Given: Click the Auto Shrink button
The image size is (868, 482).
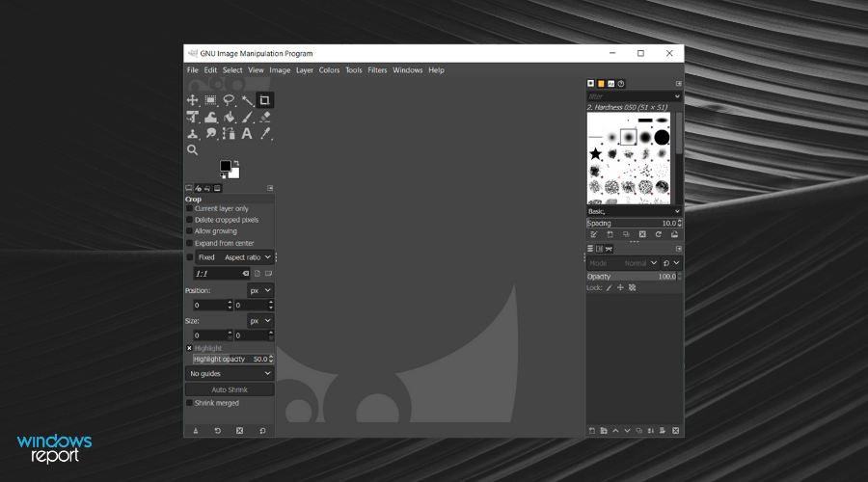Looking at the screenshot, I should pyautogui.click(x=230, y=389).
